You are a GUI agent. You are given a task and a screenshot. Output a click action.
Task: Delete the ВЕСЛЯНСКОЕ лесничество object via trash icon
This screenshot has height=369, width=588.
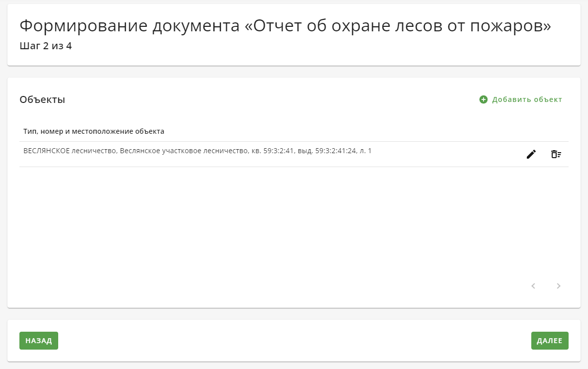point(556,154)
